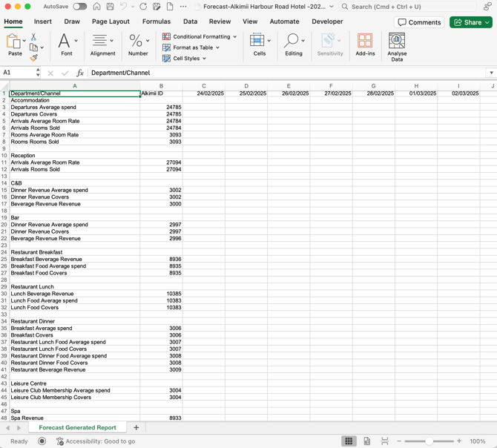This screenshot has width=497, height=448.
Task: Add a new sheet with plus button
Action: (x=136, y=428)
